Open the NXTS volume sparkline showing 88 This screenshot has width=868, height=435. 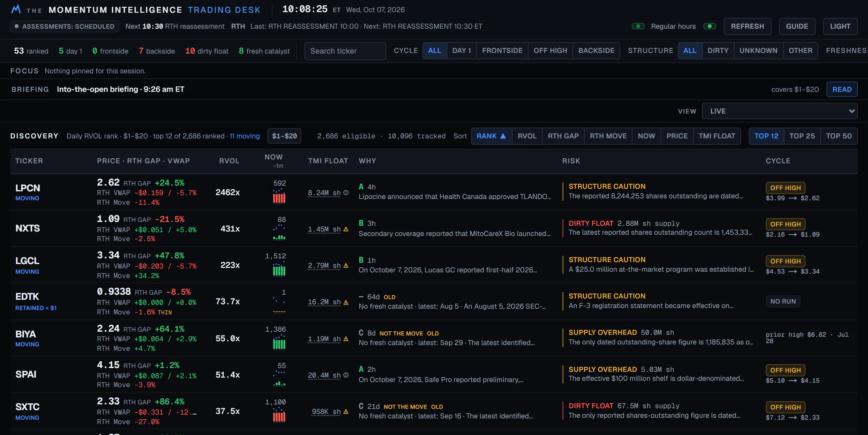coord(279,232)
